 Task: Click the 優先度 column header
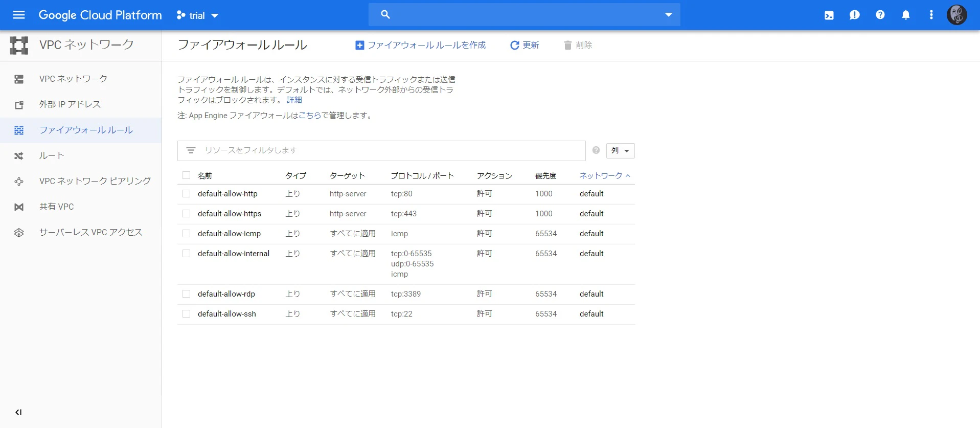pyautogui.click(x=545, y=175)
